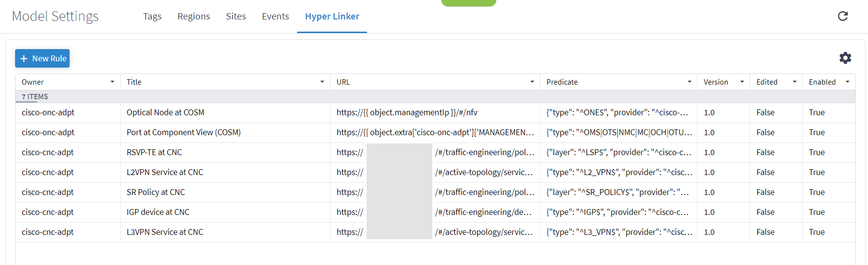Click predicate with ^OMS|OTS|NMC types

tap(618, 132)
